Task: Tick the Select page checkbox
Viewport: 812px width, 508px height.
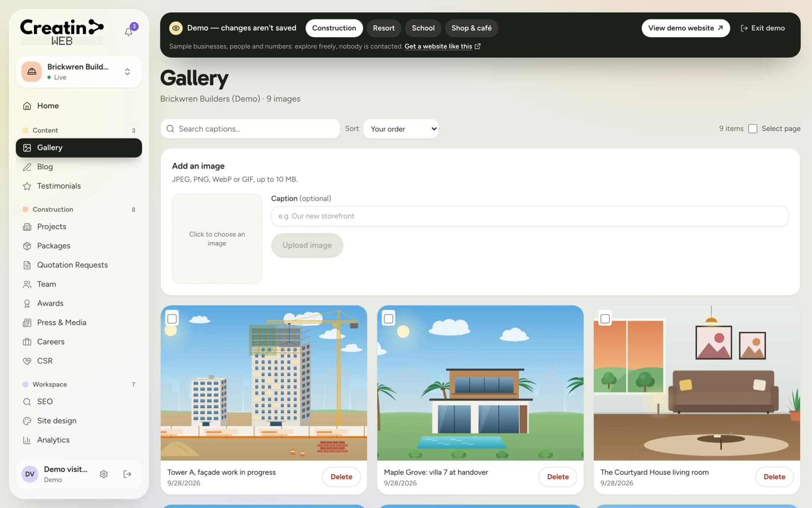Action: coord(753,129)
